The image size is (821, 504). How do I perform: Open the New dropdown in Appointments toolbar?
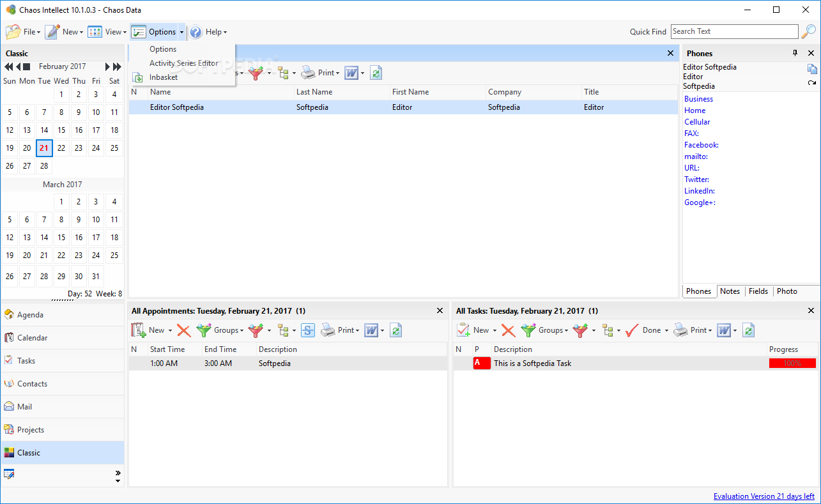pyautogui.click(x=170, y=331)
